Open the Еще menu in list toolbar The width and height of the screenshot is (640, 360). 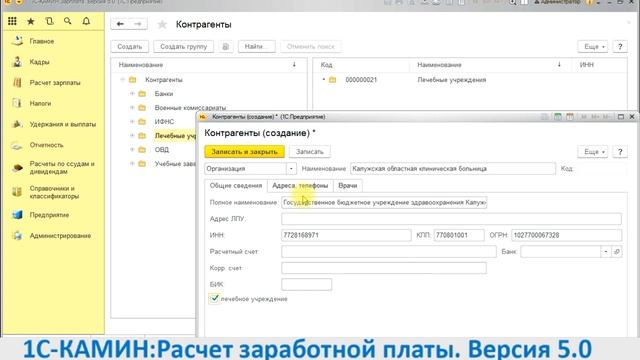(x=593, y=47)
